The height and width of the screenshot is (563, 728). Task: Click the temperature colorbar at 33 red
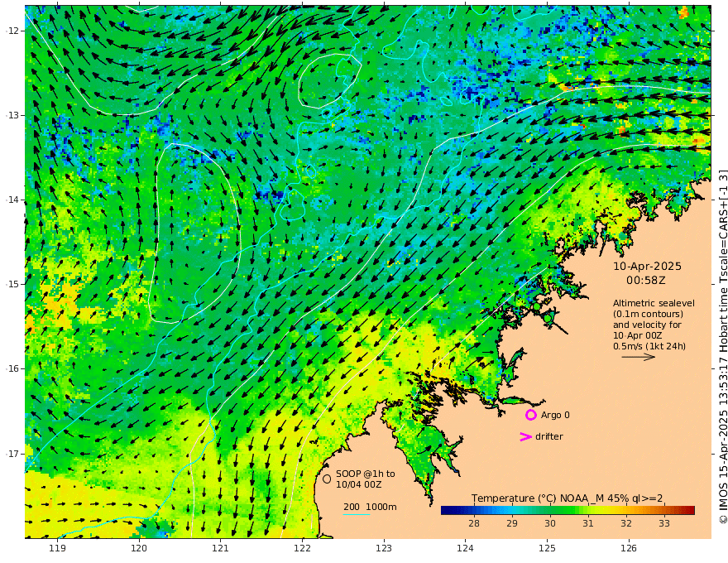[664, 511]
